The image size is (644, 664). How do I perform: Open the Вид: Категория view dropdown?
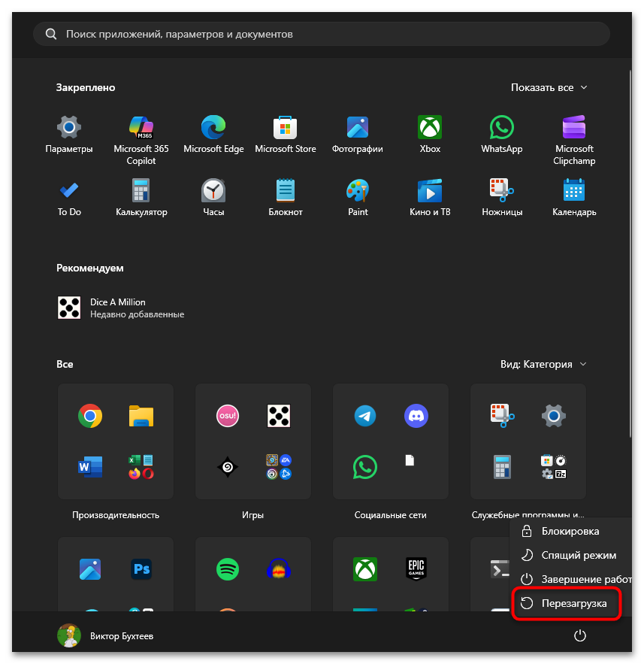tap(544, 364)
